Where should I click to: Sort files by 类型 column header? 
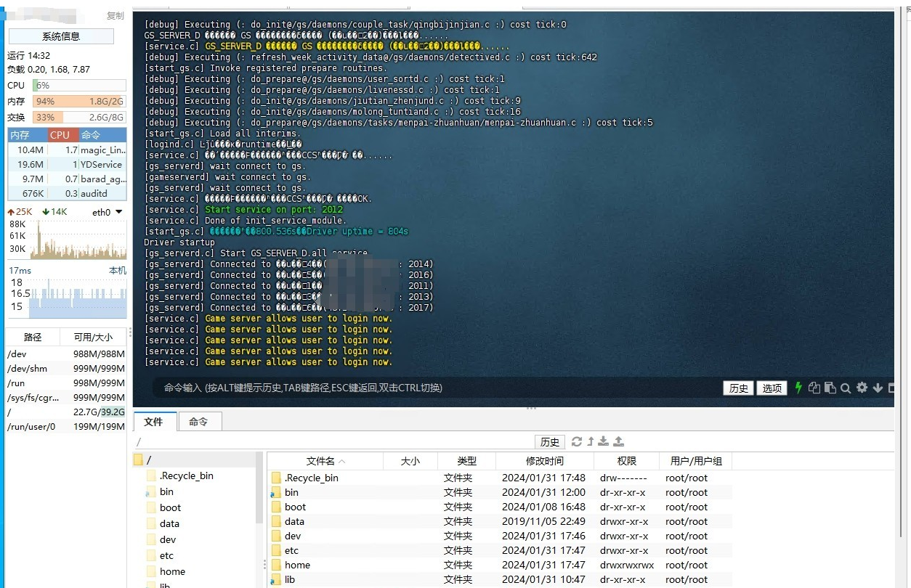467,461
